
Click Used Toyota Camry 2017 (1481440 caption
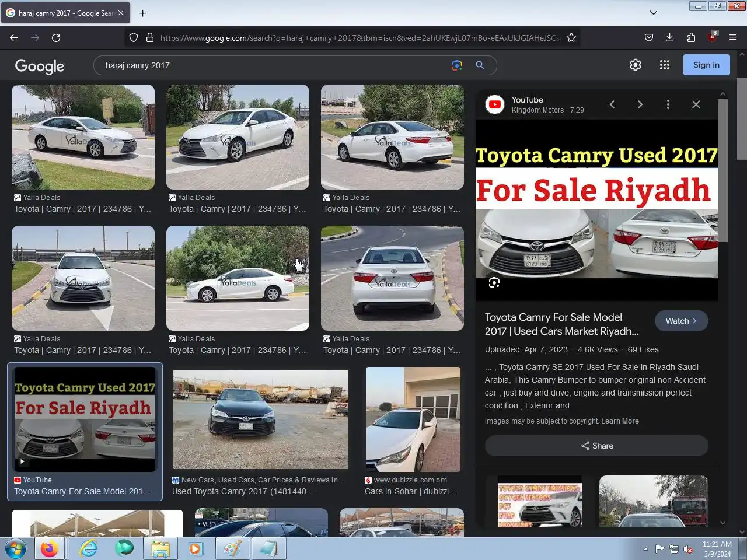click(x=244, y=491)
